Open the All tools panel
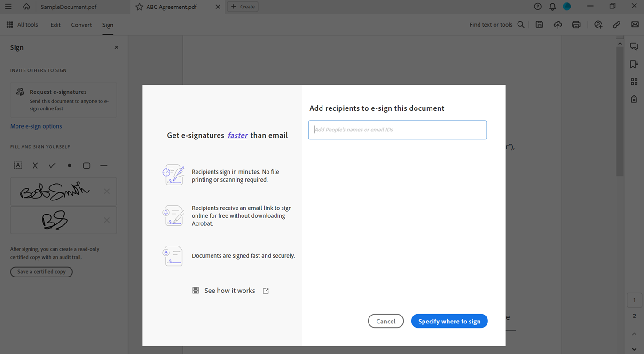 22,25
